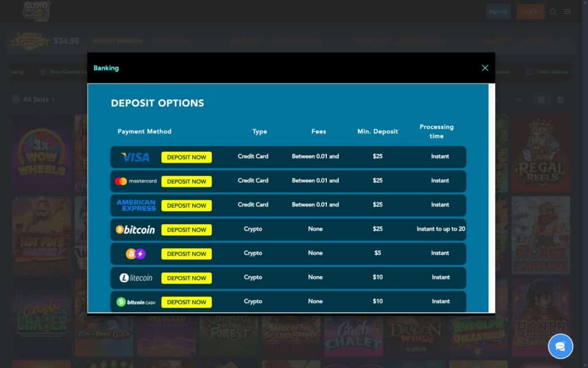Click the Bitcoin logo in payment methods
The image size is (588, 368).
tap(136, 229)
